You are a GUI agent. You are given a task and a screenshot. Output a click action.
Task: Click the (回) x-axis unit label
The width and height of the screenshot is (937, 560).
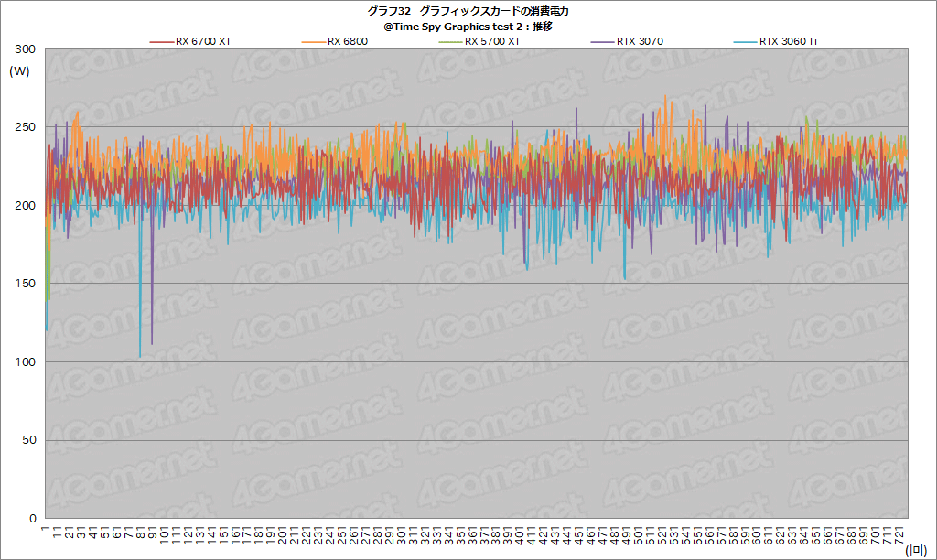tap(915, 549)
